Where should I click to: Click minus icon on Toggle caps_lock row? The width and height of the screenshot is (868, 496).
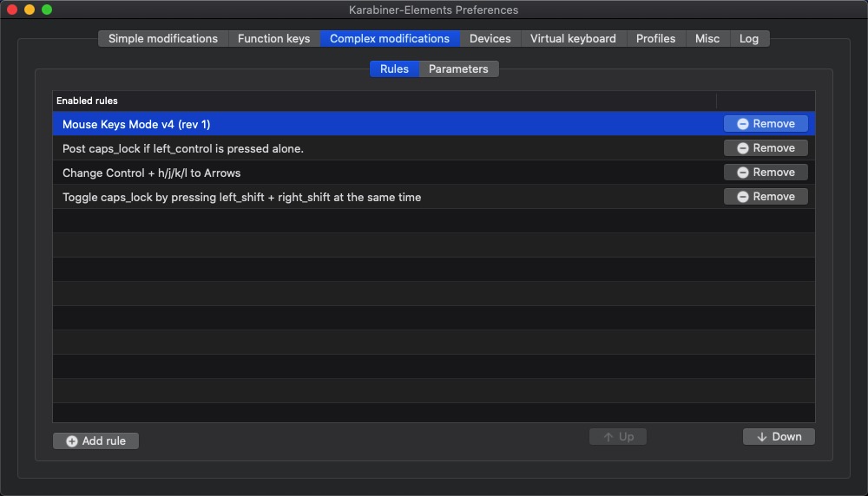[743, 197]
